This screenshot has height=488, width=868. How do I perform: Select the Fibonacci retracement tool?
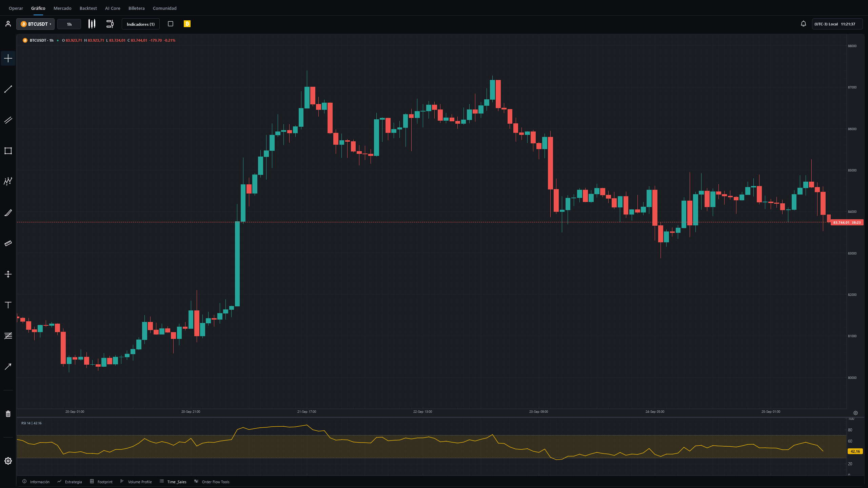click(8, 335)
